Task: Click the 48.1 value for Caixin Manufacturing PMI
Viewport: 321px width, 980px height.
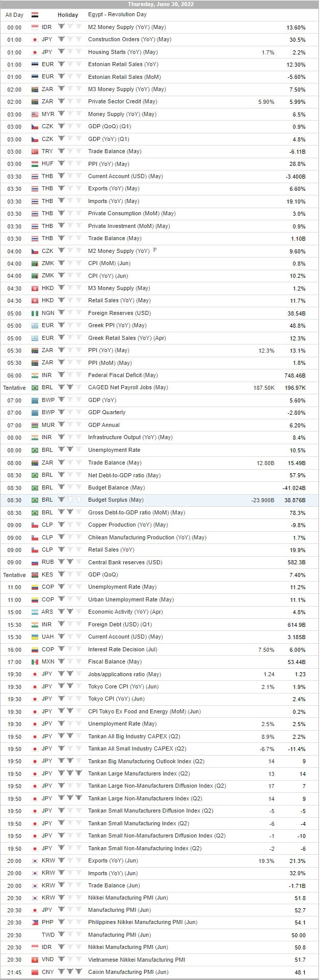Action: 300,972
